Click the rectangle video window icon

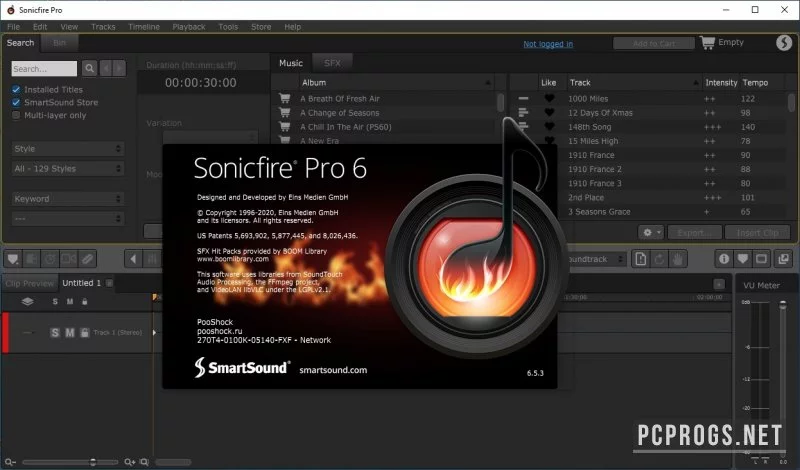coord(761,259)
